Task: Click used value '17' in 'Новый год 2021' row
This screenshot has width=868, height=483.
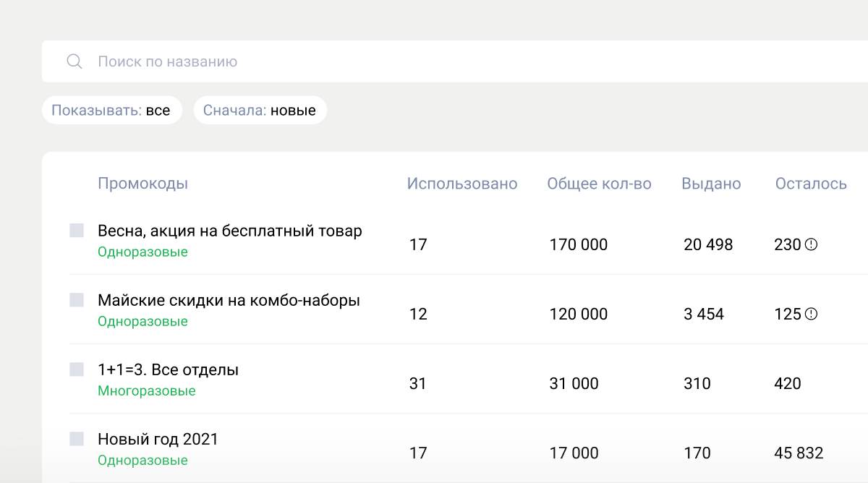Action: 418,453
